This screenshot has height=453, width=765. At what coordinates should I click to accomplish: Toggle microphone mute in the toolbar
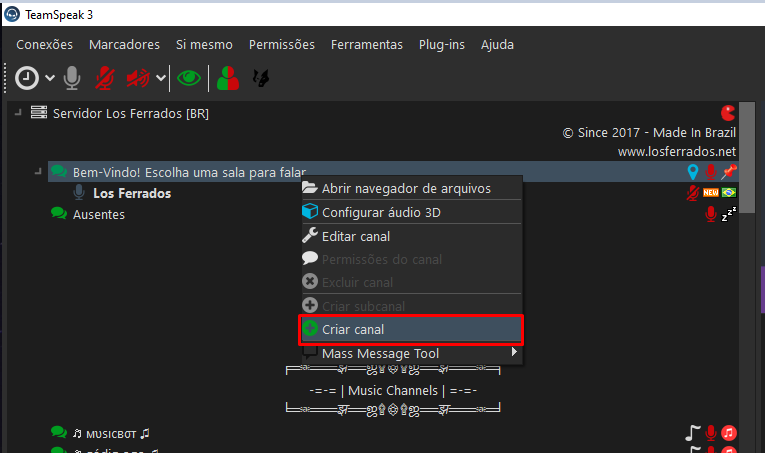[x=104, y=77]
